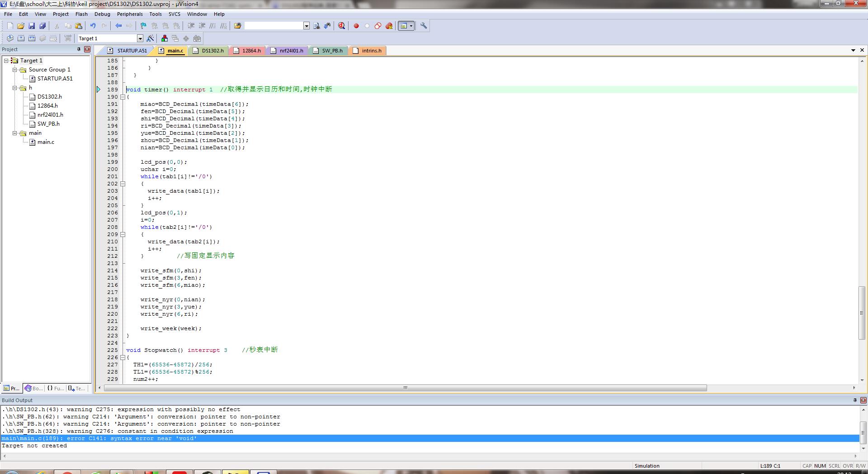The height and width of the screenshot is (474, 868).
Task: Open the editor tab list dropdown arrow
Action: [853, 50]
